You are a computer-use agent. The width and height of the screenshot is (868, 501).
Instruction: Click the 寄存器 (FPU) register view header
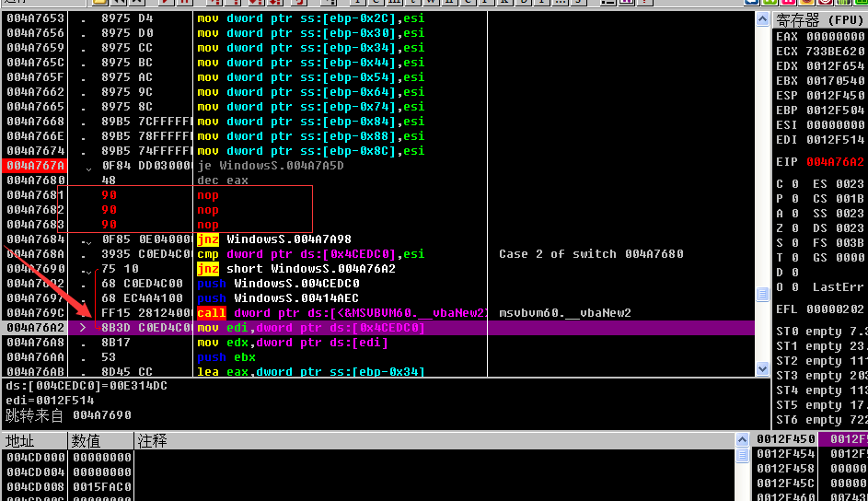click(819, 20)
